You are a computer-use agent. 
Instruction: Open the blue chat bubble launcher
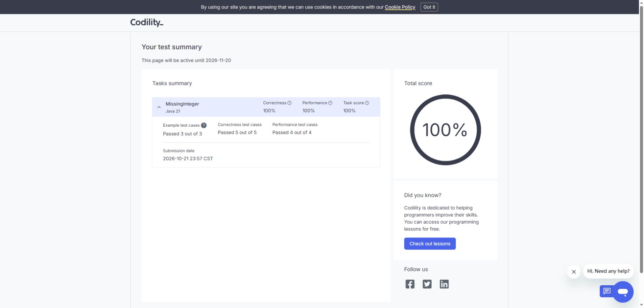pyautogui.click(x=623, y=292)
